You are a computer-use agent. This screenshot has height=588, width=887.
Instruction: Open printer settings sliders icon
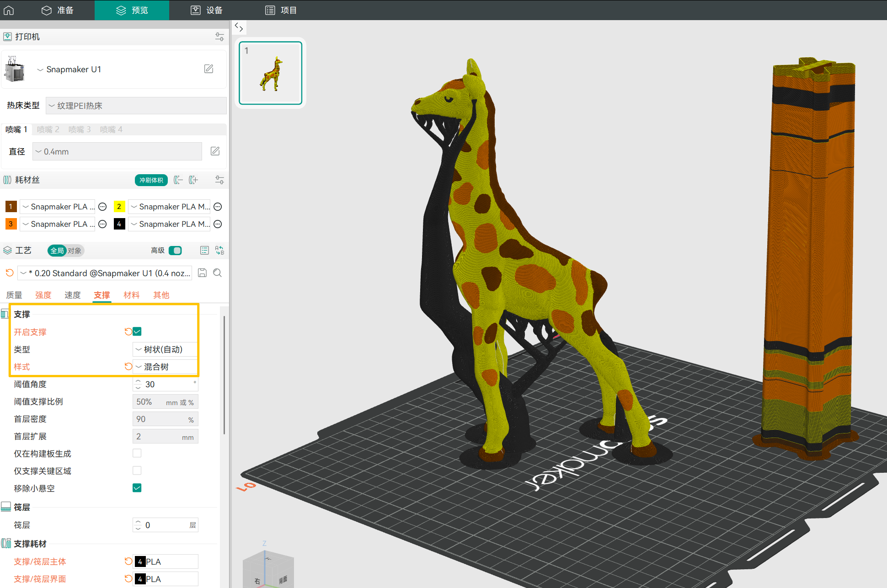pos(219,37)
